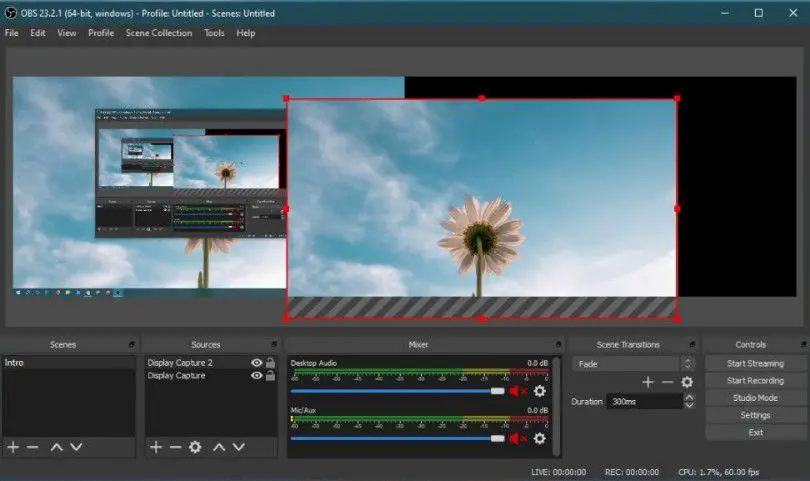Open Desktop Audio settings gear

point(540,391)
